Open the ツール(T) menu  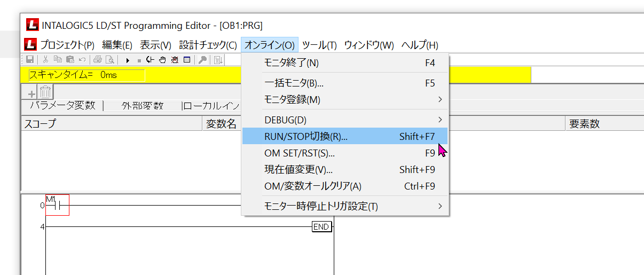pos(319,45)
